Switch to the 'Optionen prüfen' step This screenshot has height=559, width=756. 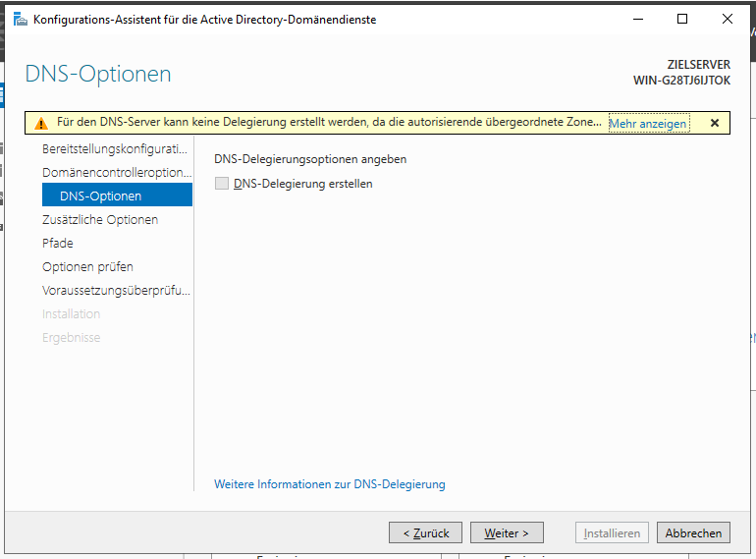(x=87, y=267)
